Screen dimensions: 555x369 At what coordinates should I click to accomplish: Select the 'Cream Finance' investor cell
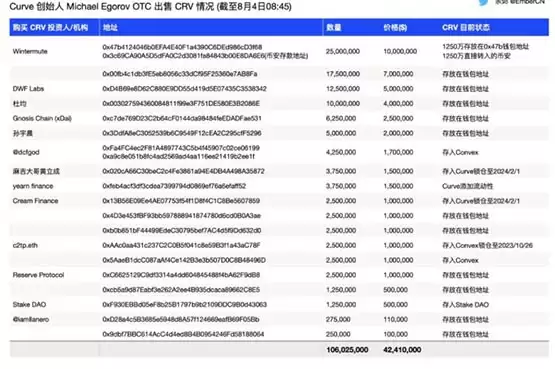[x=35, y=201]
